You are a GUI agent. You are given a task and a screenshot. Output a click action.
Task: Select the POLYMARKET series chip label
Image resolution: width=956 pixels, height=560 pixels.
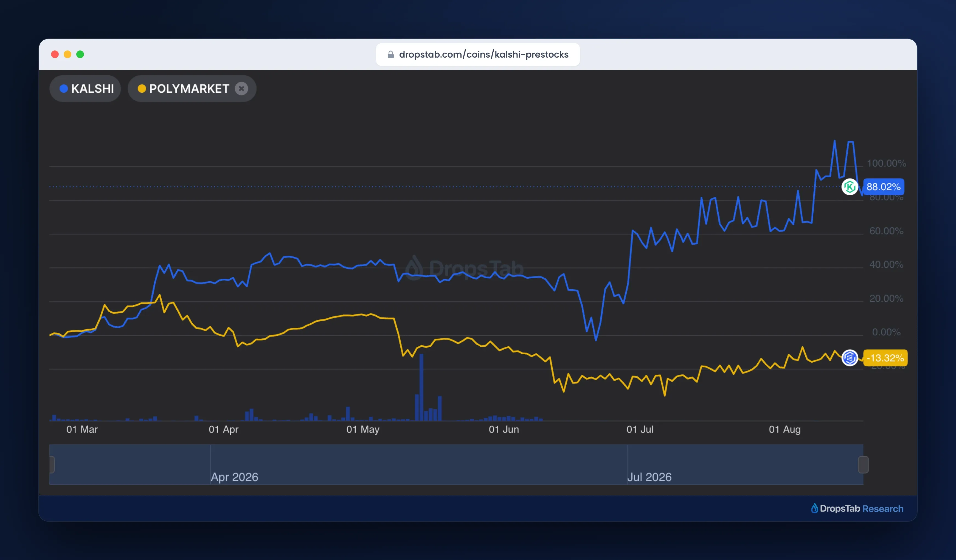(189, 89)
